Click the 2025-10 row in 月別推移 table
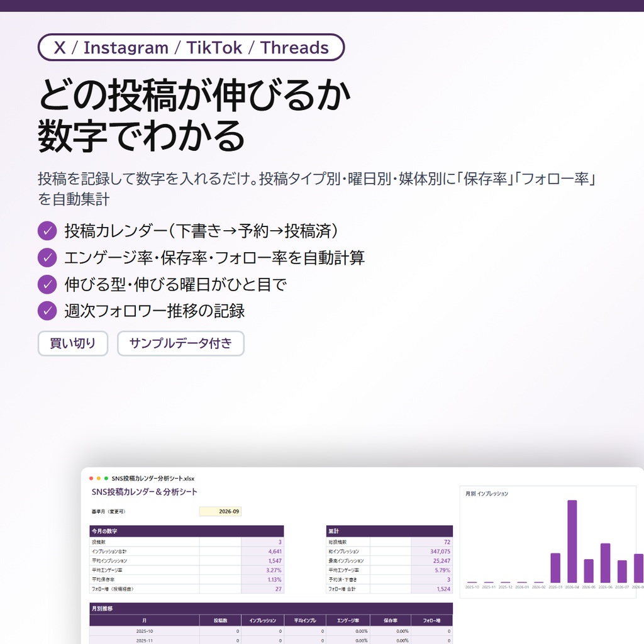This screenshot has height=644, width=644. [271, 631]
